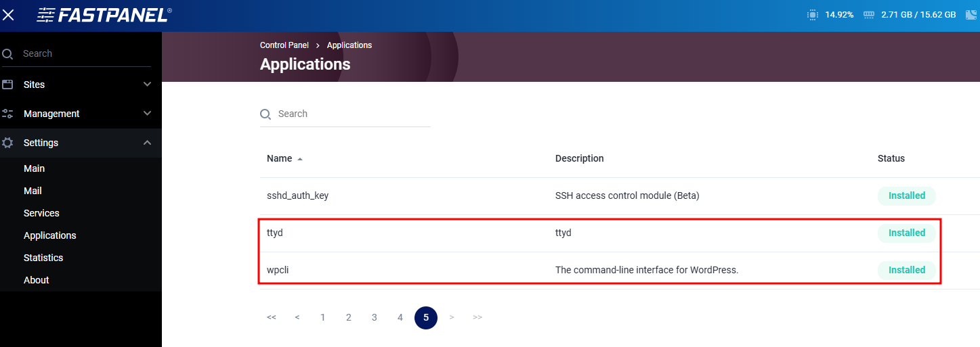Click the Settings gear icon
980x347 pixels.
coord(8,143)
